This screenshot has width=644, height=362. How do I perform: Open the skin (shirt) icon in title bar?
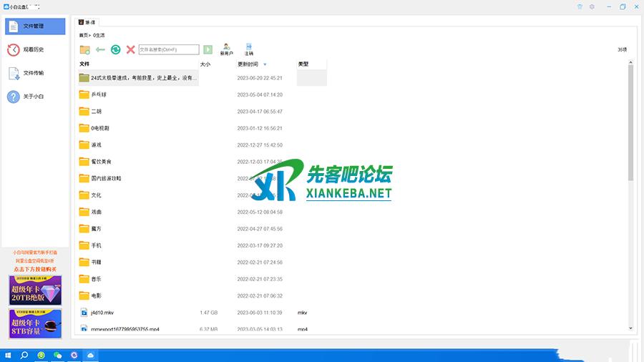[x=580, y=6]
